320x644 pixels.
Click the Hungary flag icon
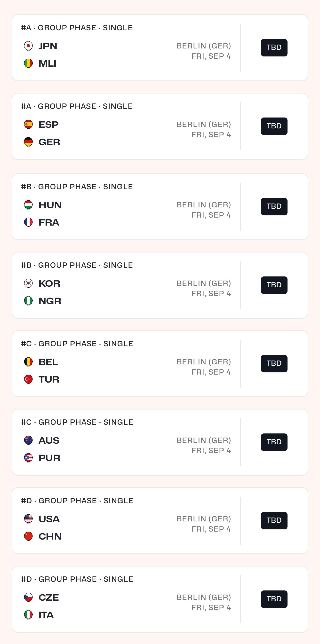28,205
